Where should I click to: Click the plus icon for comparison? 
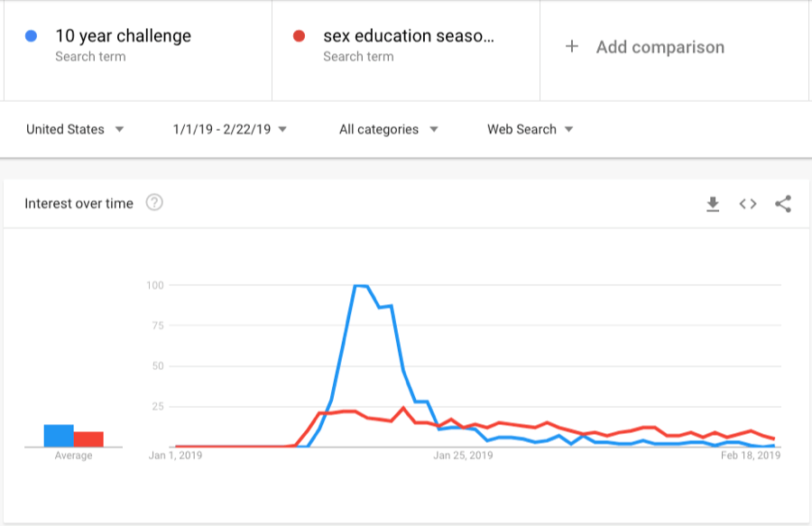click(x=572, y=47)
